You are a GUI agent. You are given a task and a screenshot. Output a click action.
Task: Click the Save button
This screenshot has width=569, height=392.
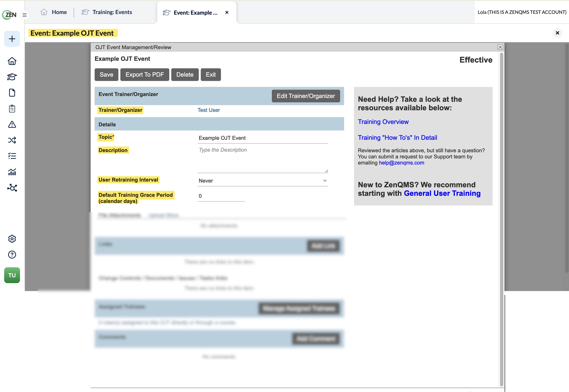click(106, 75)
